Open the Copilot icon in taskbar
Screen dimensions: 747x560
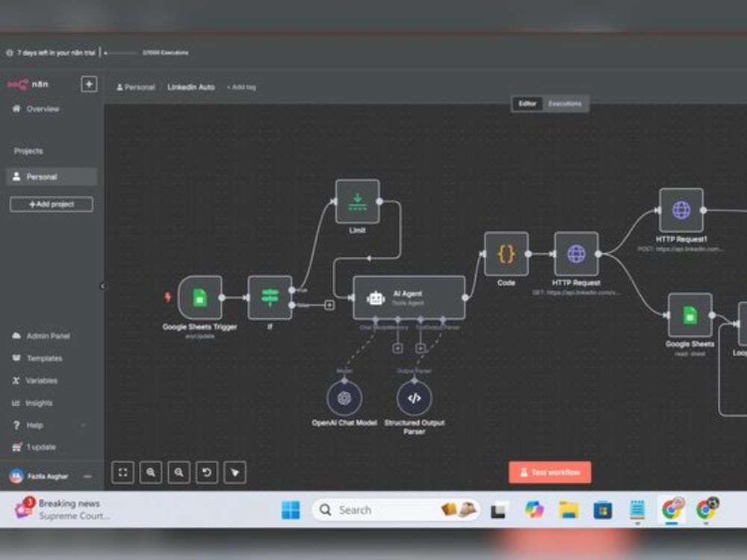(x=533, y=510)
